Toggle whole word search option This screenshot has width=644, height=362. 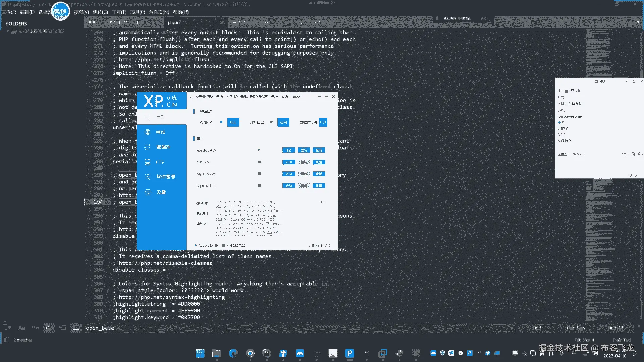click(35, 328)
